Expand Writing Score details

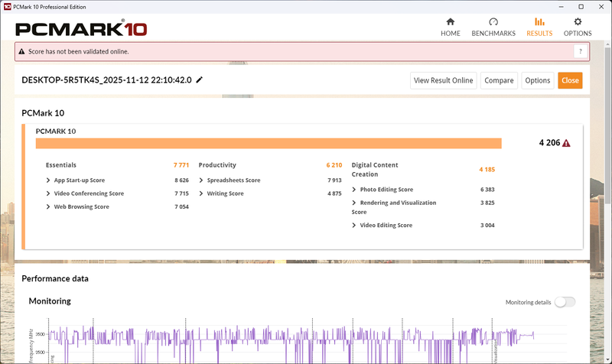pos(201,193)
